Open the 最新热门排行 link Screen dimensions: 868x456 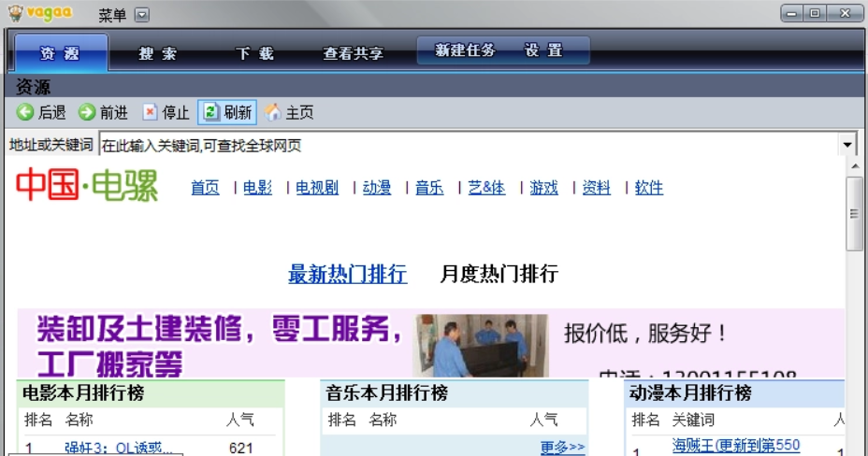(x=348, y=274)
